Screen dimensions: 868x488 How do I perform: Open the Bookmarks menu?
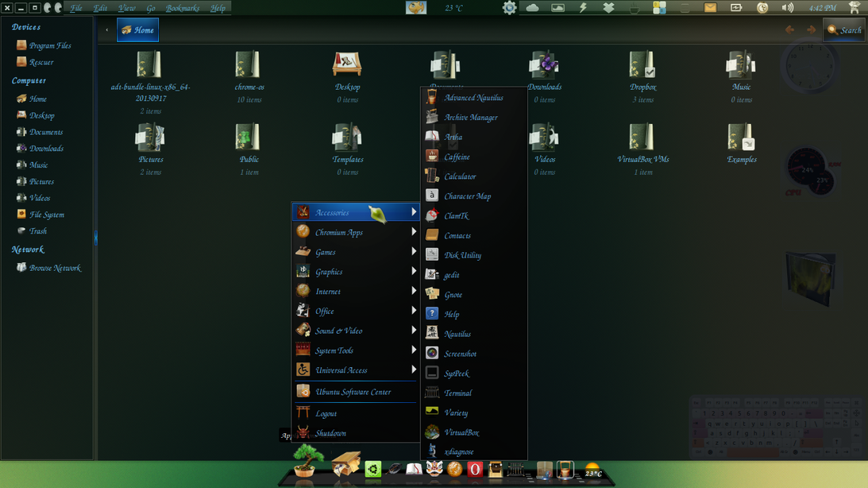click(x=183, y=8)
